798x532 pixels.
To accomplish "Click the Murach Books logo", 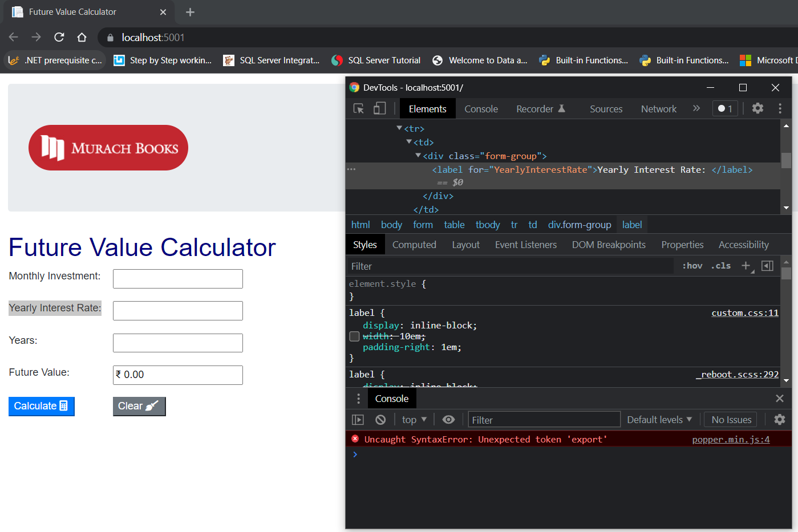I will pyautogui.click(x=108, y=148).
